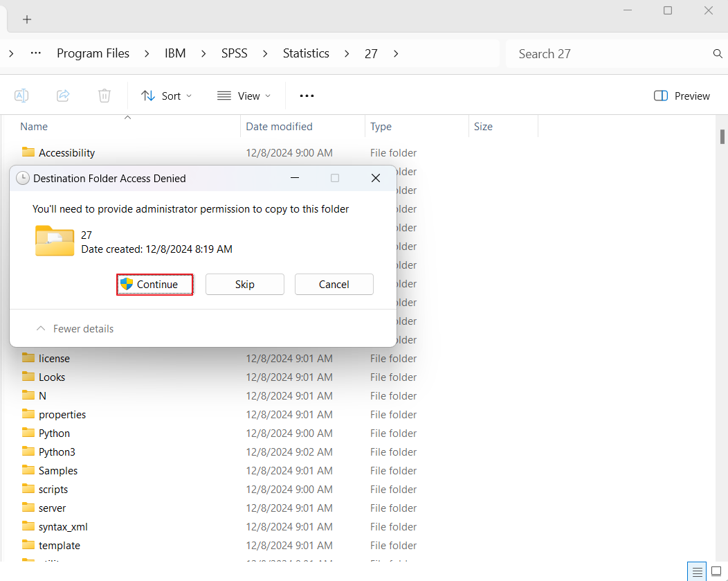Navigate to Program Files in breadcrumb
The height and width of the screenshot is (581, 728).
(93, 53)
